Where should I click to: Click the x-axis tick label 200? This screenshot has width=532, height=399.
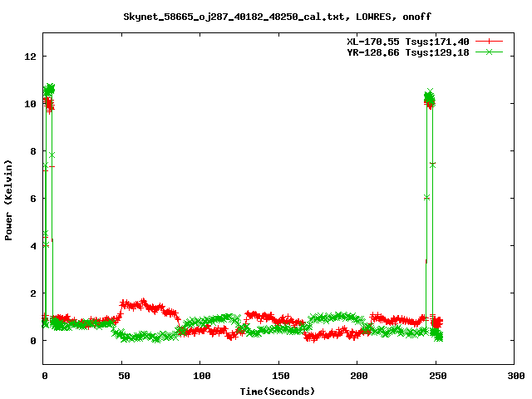pos(359,376)
